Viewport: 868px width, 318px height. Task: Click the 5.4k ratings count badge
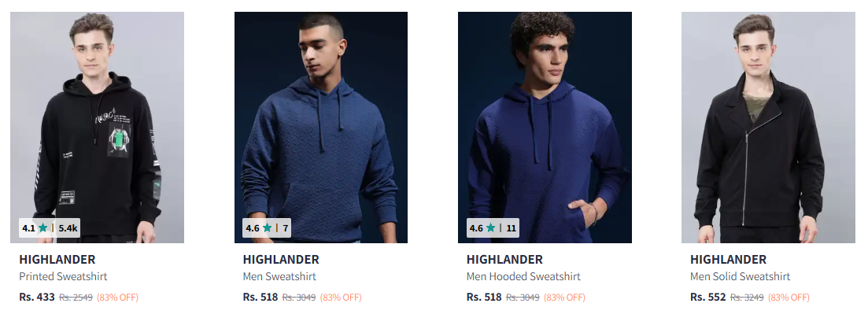tap(68, 227)
